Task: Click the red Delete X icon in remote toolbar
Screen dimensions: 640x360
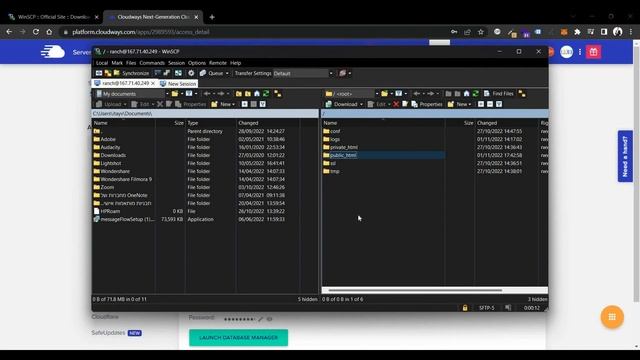Action: 396,104
